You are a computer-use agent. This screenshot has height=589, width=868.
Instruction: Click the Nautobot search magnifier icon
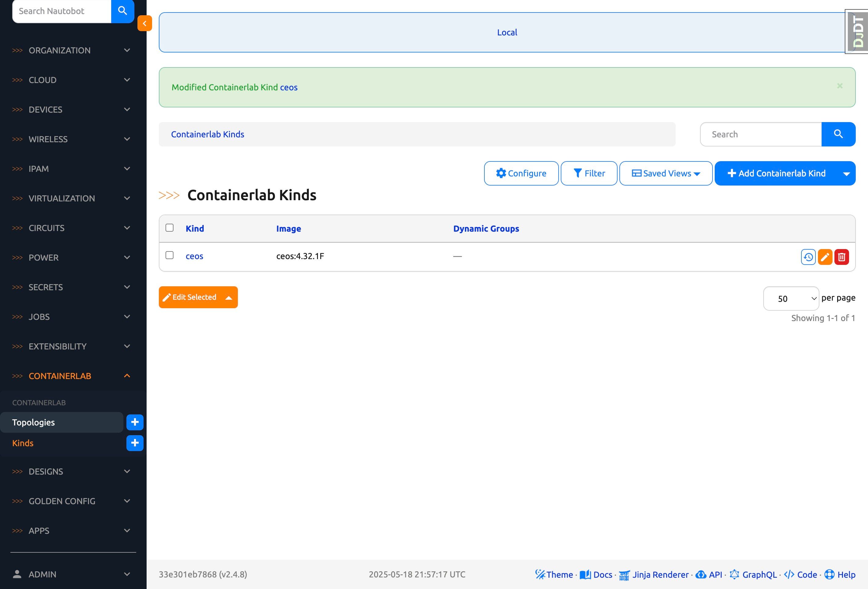click(x=122, y=11)
